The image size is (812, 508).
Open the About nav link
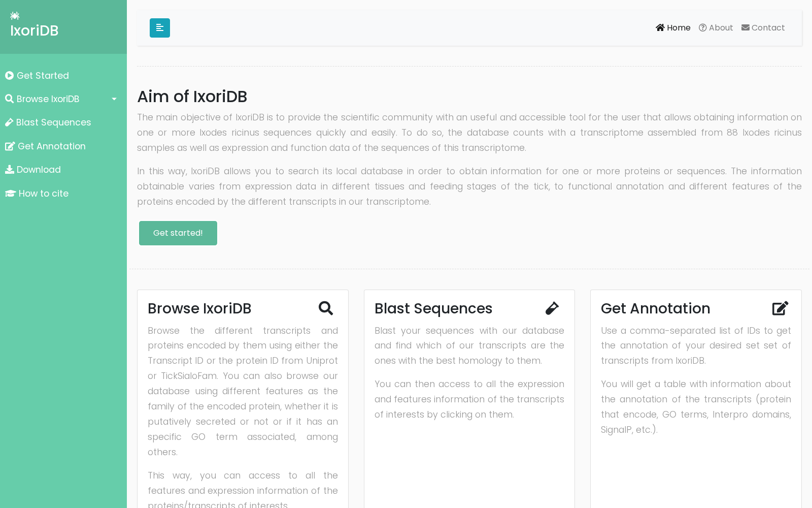(716, 27)
